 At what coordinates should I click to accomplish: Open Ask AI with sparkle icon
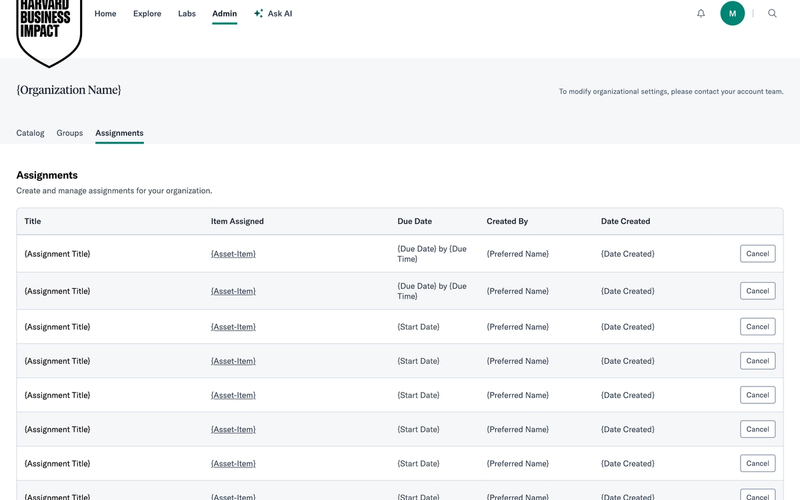coord(273,14)
